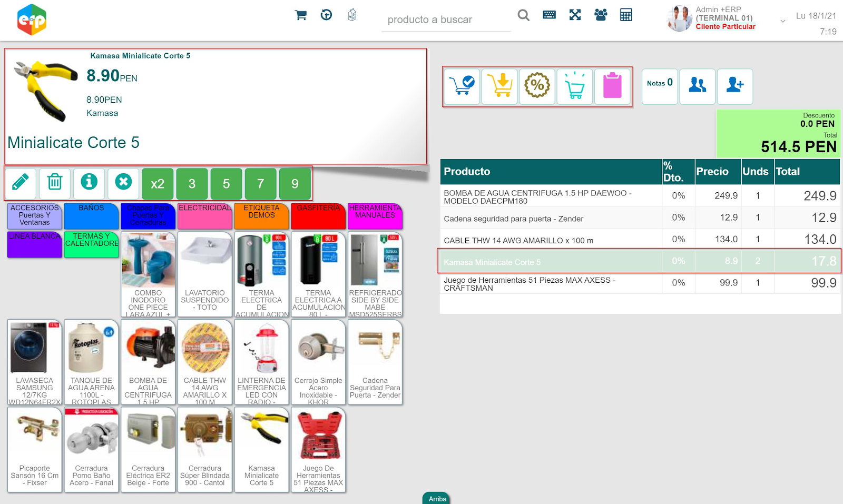Click the teal empty cart icon
Image resolution: width=843 pixels, height=504 pixels.
tap(575, 86)
